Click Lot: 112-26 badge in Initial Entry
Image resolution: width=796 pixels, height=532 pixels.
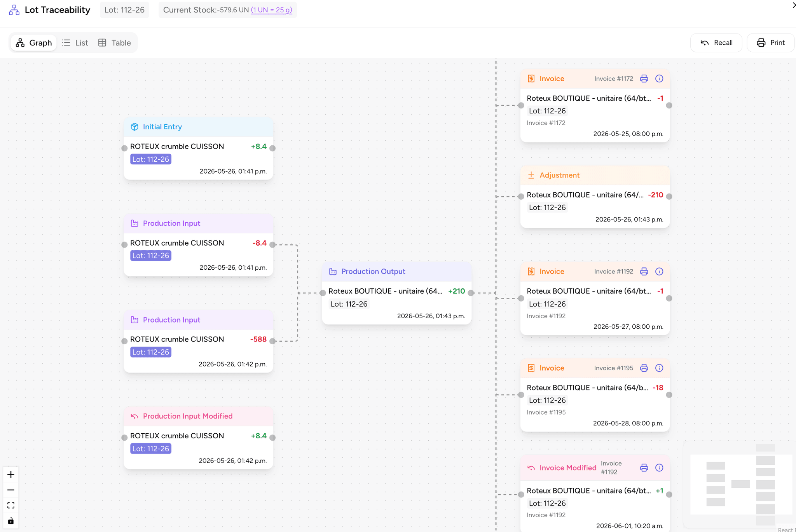[x=151, y=159]
